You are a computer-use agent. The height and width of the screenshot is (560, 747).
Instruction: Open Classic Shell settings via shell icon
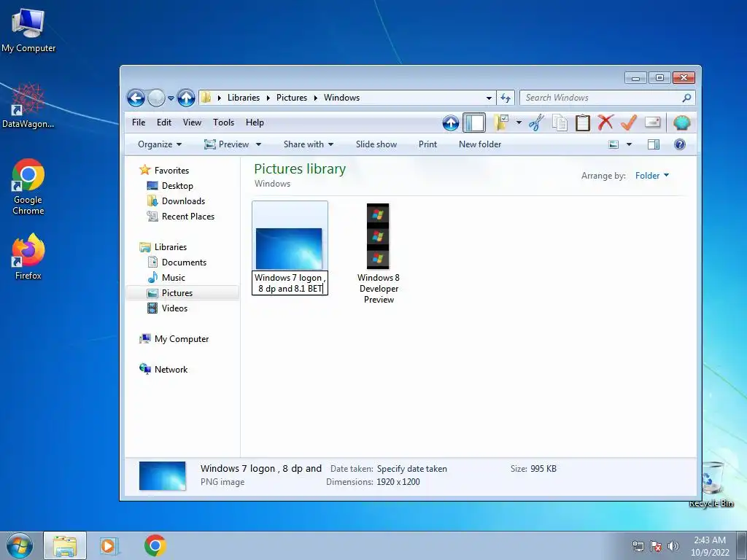682,122
